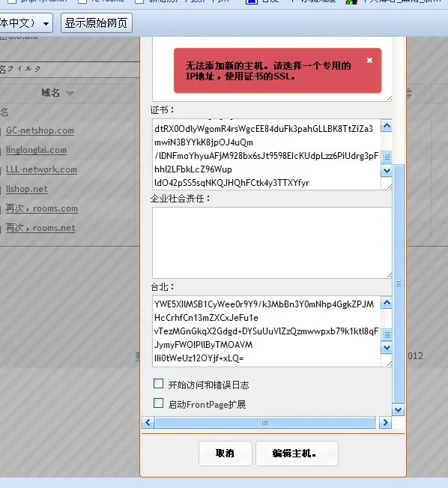Image resolution: width=448 pixels, height=488 pixels.
Task: Open LLL-network.com domain link
Action: pos(41,169)
